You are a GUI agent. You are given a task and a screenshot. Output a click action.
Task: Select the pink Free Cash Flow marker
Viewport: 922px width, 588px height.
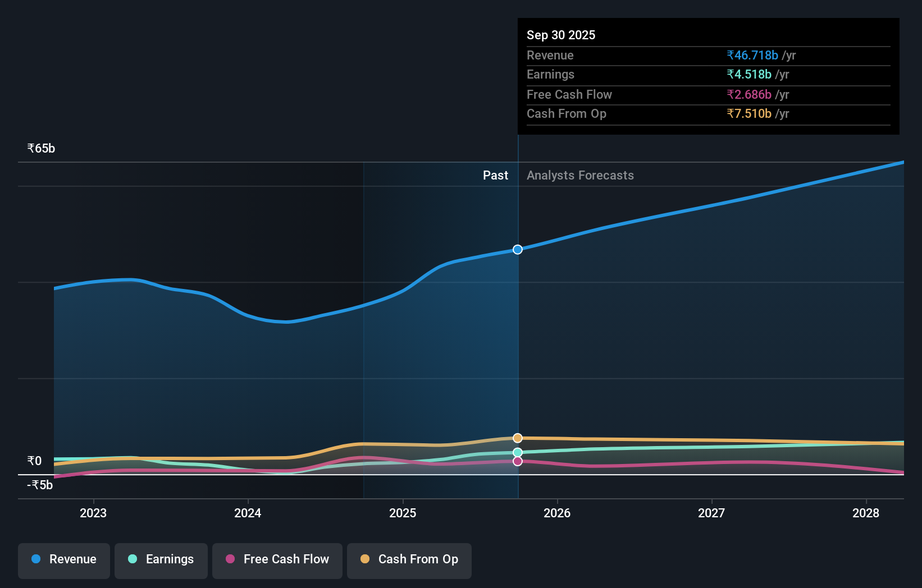(x=517, y=461)
